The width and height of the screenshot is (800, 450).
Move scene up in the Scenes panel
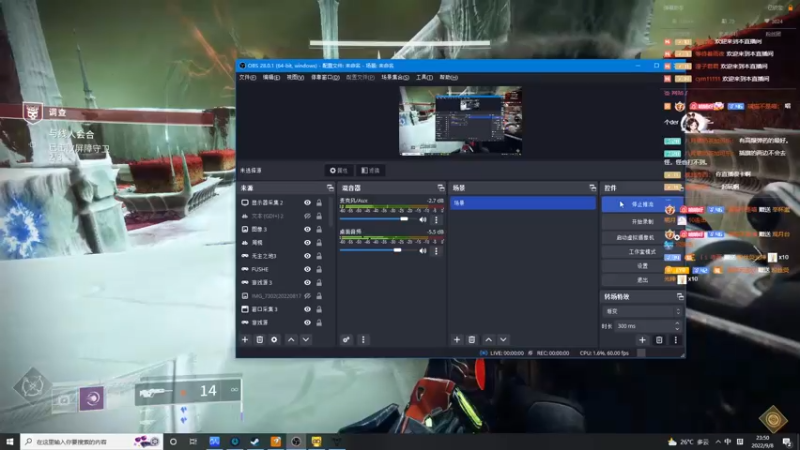(488, 340)
